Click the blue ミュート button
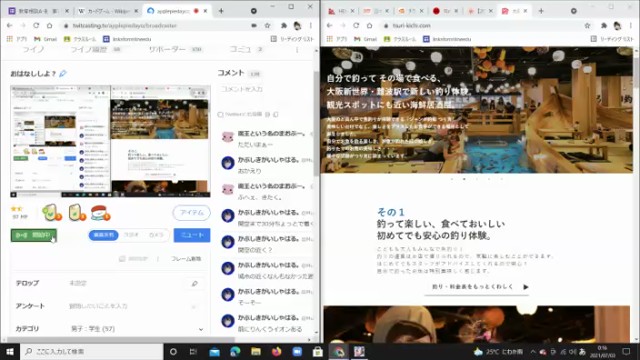The height and width of the screenshot is (360, 640). (192, 235)
